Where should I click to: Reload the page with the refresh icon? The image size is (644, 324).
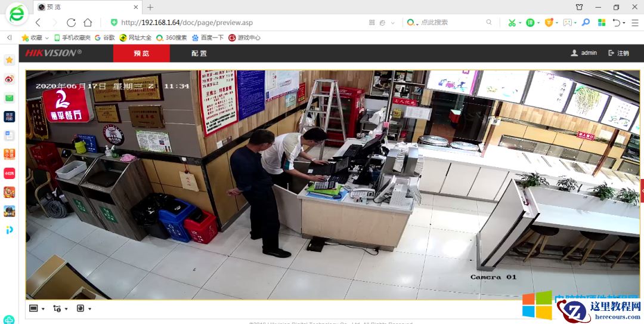pyautogui.click(x=71, y=23)
